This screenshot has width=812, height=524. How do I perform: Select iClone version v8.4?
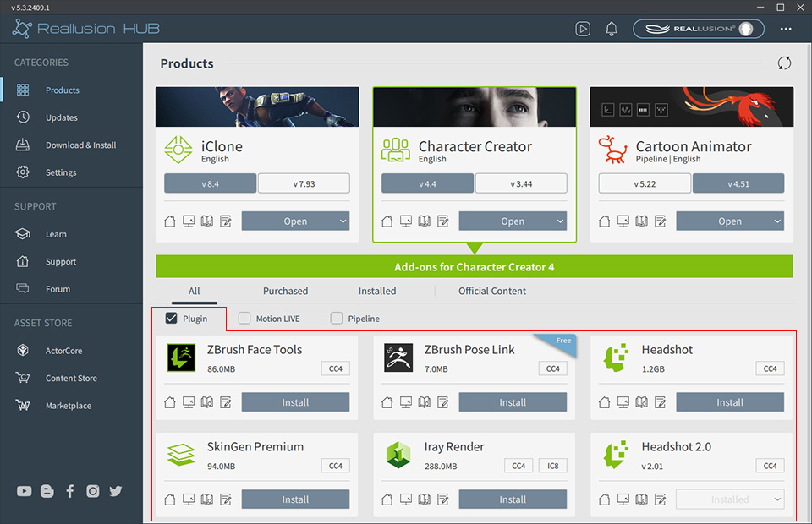click(211, 183)
